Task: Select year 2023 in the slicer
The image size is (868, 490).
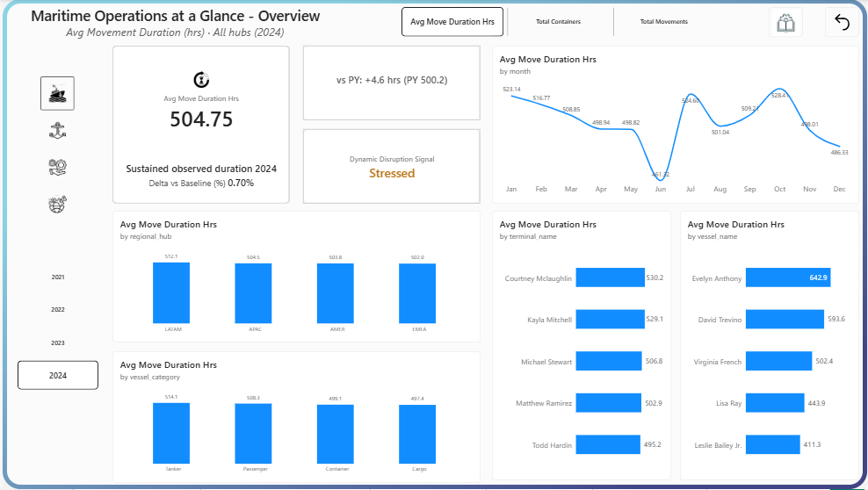Action: (x=58, y=343)
